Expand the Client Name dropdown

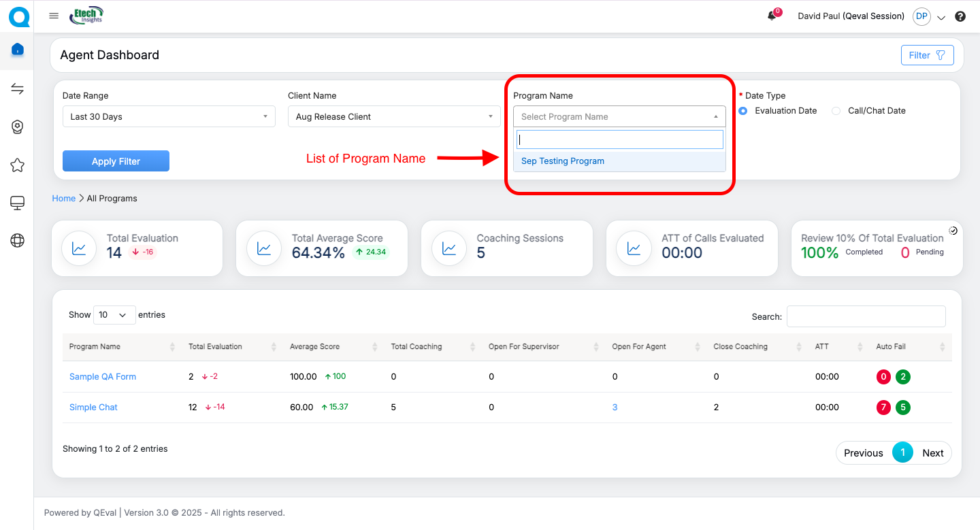[x=394, y=116]
